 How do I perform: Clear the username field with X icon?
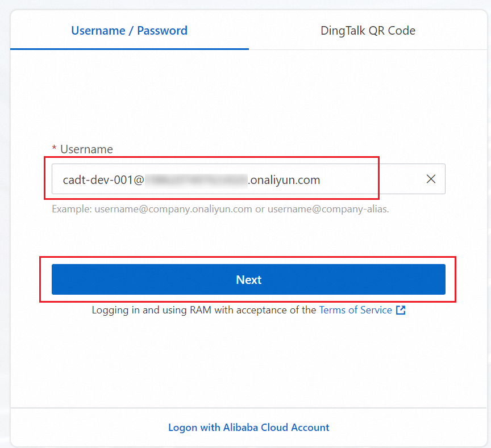pos(431,179)
